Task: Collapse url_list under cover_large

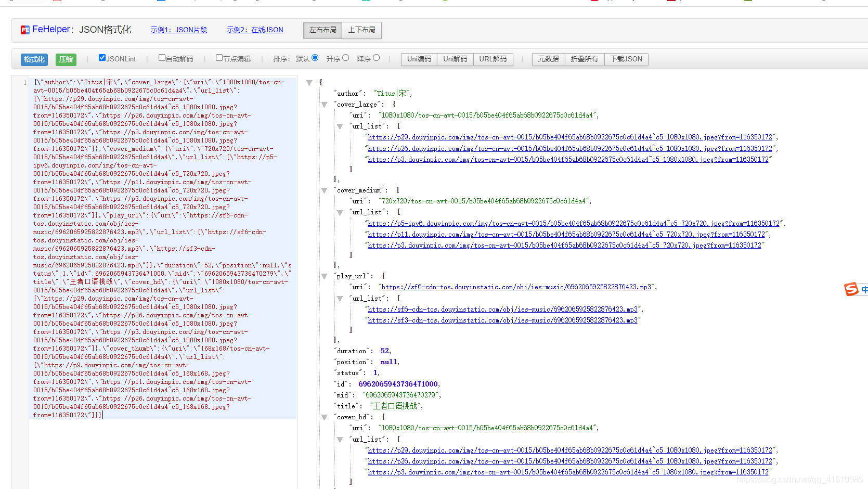Action: 340,126
